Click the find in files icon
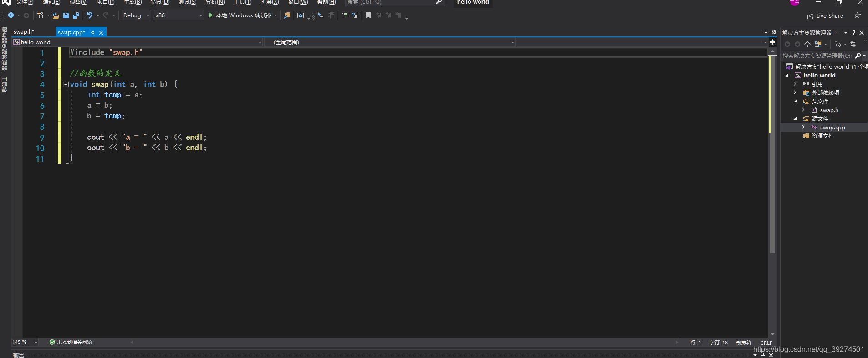Viewport: 868px width, 358px height. pos(287,15)
